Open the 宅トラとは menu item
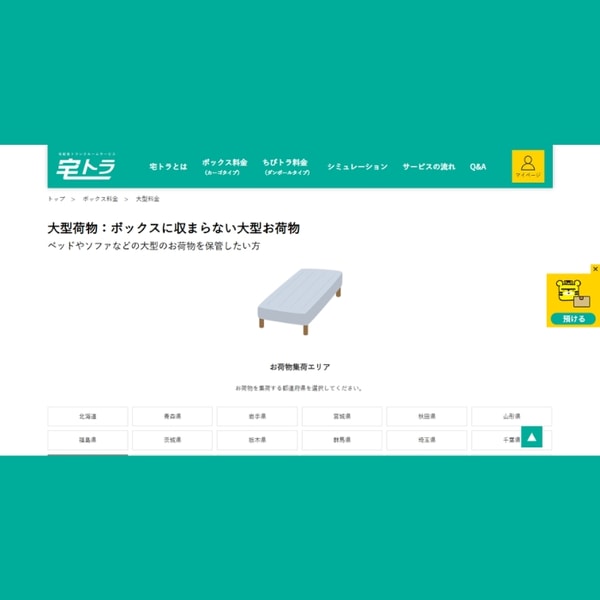 pos(168,167)
